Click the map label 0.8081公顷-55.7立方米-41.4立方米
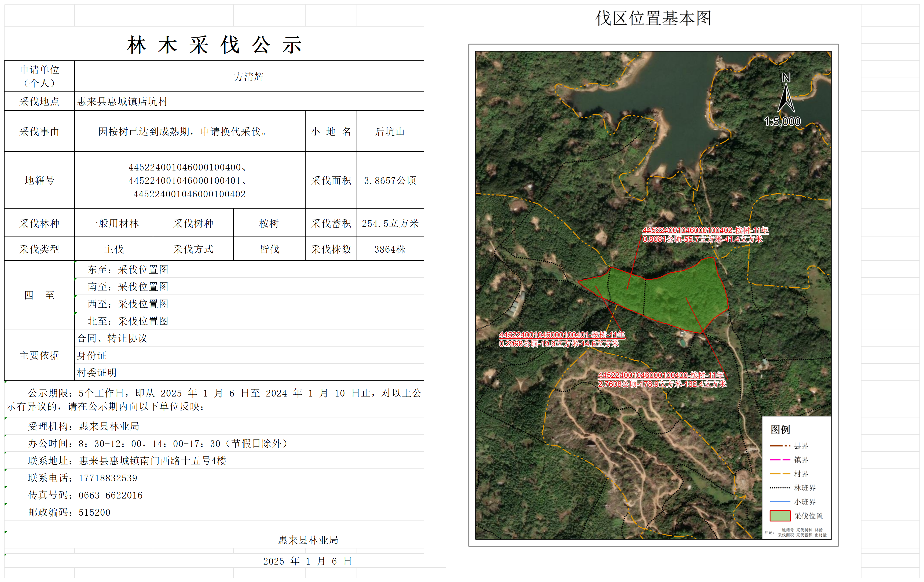This screenshot has height=582, width=924. [x=702, y=239]
